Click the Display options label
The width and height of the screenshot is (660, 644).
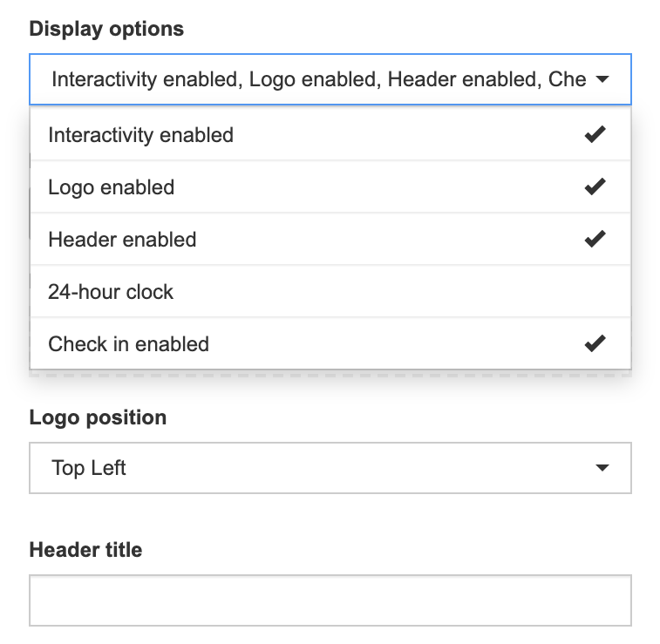[106, 29]
